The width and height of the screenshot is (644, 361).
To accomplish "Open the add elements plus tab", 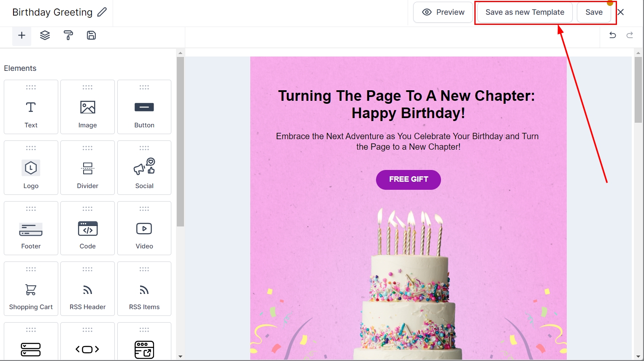I will point(22,35).
